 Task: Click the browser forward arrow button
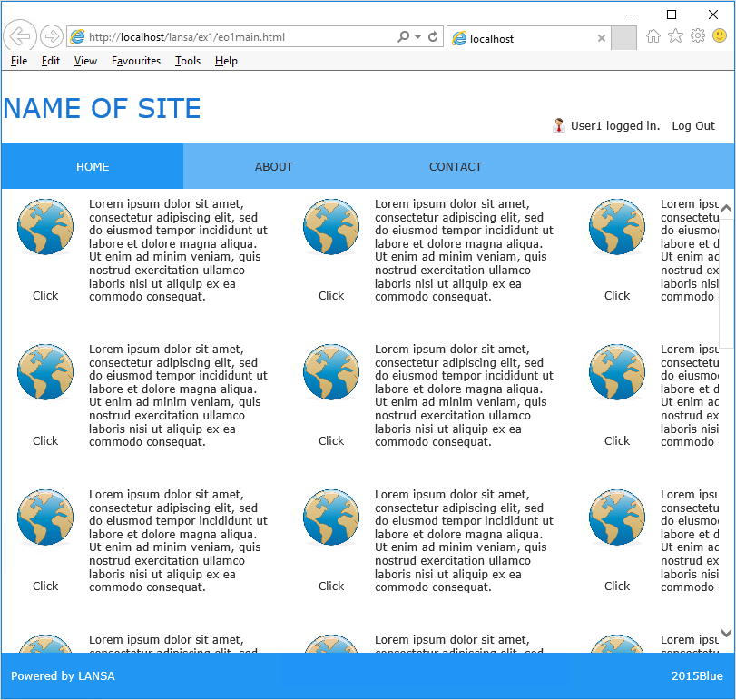(x=51, y=36)
